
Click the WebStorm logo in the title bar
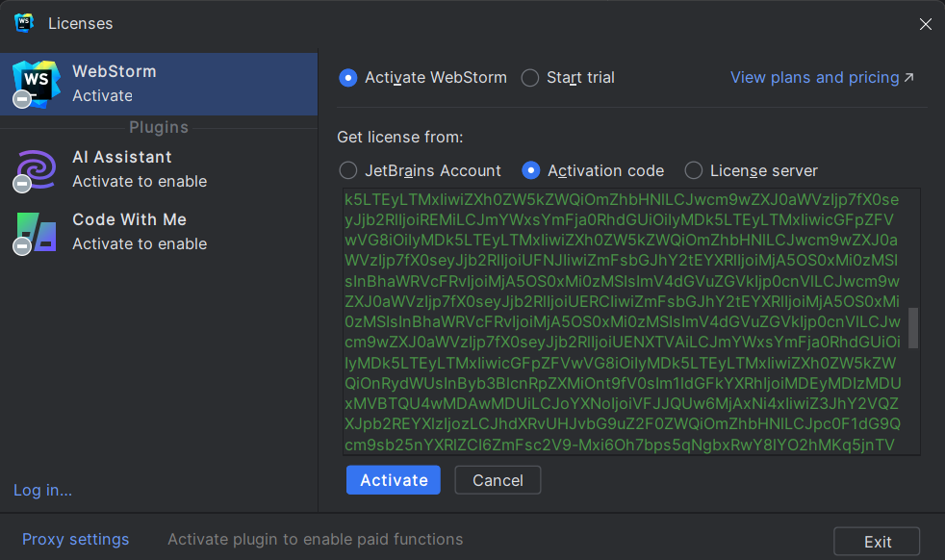point(23,23)
